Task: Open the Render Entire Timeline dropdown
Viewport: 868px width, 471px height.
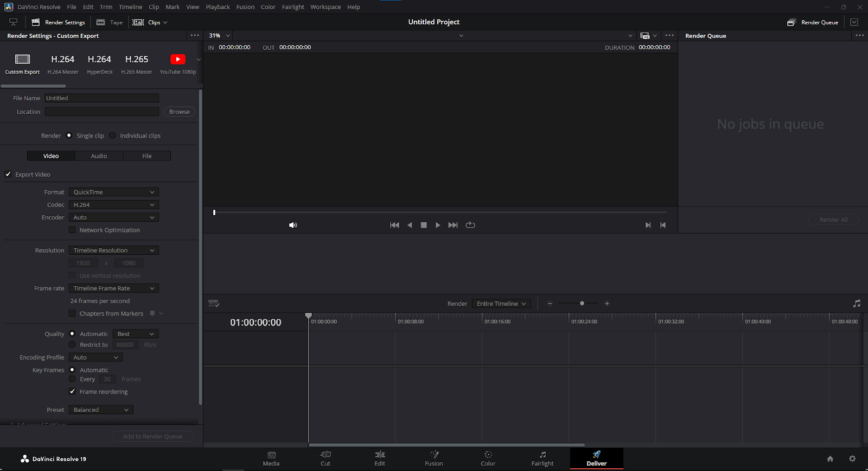Action: point(502,304)
